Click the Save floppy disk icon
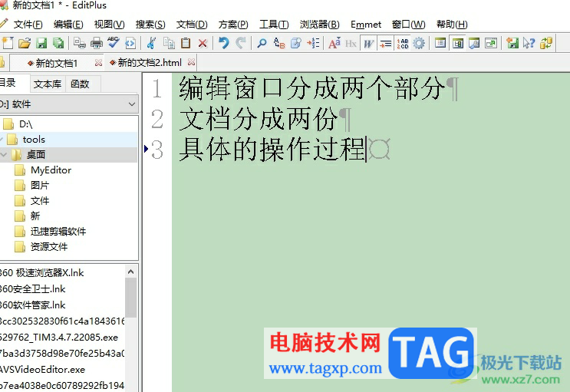This screenshot has height=392, width=570. [x=41, y=43]
